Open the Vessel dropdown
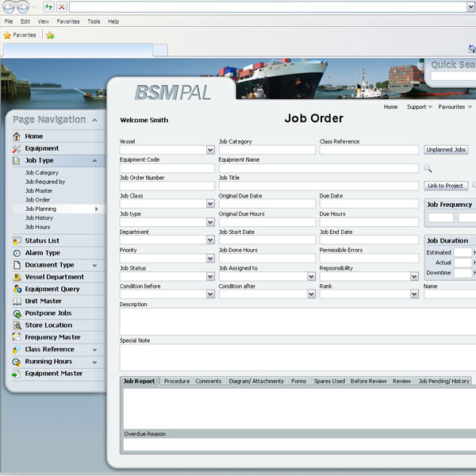Viewport: 476px width, 476px height. click(x=210, y=150)
